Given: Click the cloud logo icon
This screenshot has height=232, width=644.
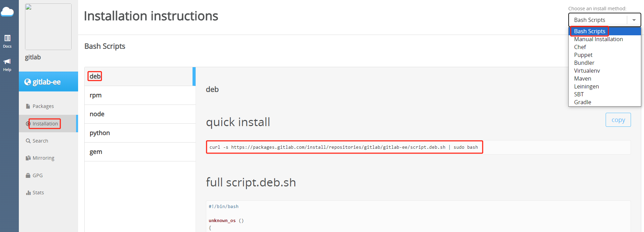Looking at the screenshot, I should [x=7, y=12].
